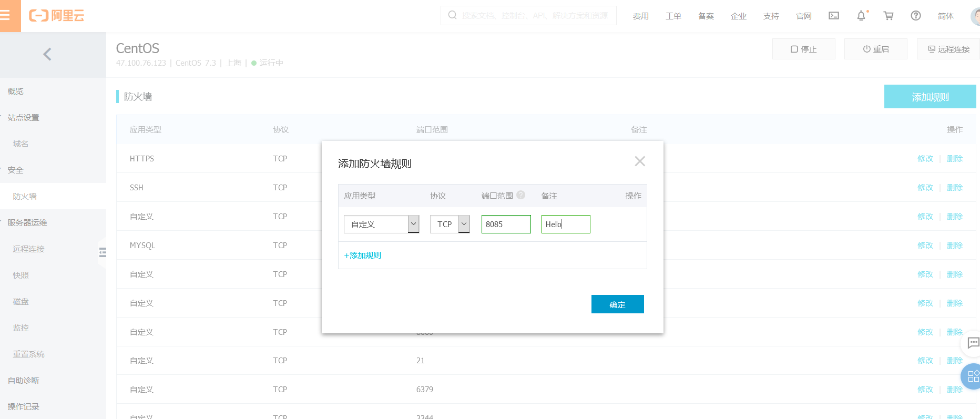The height and width of the screenshot is (419, 980).
Task: Click 修改 for the HTTPS rule
Action: [x=925, y=159]
